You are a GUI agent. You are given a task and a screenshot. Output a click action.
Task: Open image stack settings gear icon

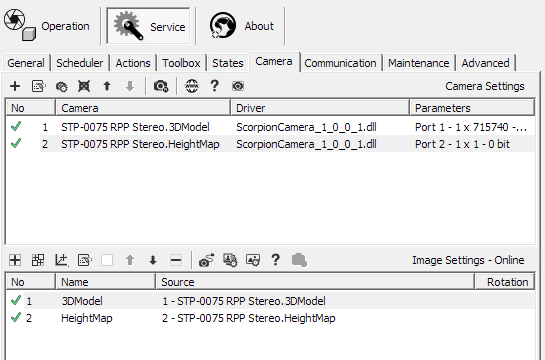coord(230,260)
